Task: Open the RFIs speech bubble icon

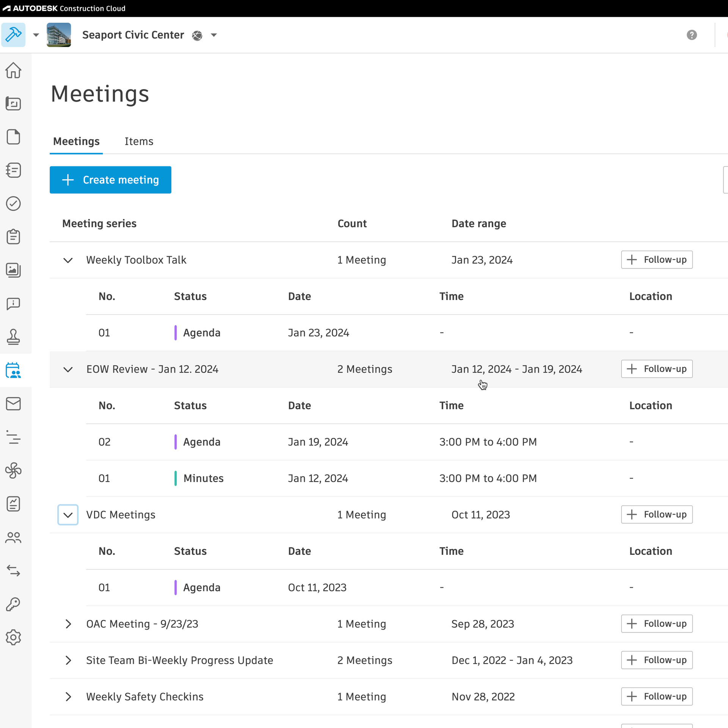Action: point(13,304)
